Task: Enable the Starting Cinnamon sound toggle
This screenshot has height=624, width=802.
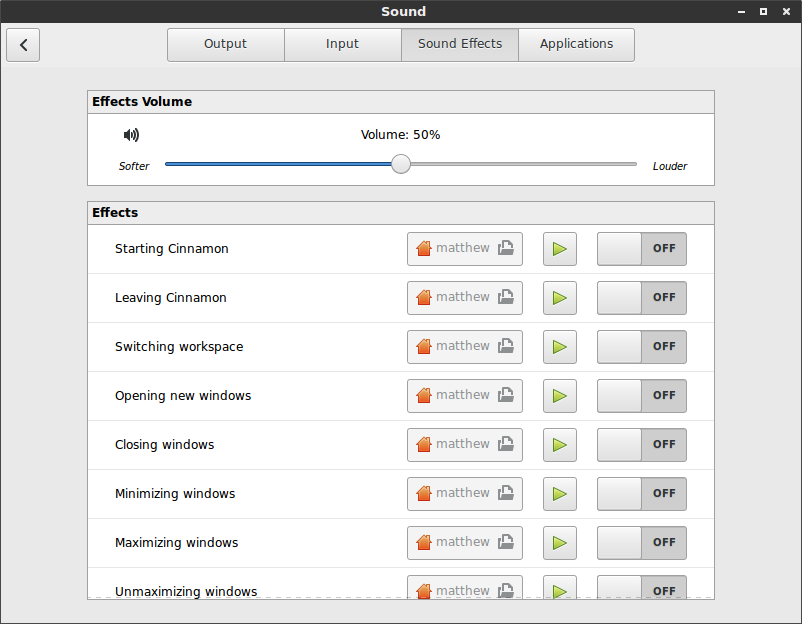Action: (x=641, y=249)
